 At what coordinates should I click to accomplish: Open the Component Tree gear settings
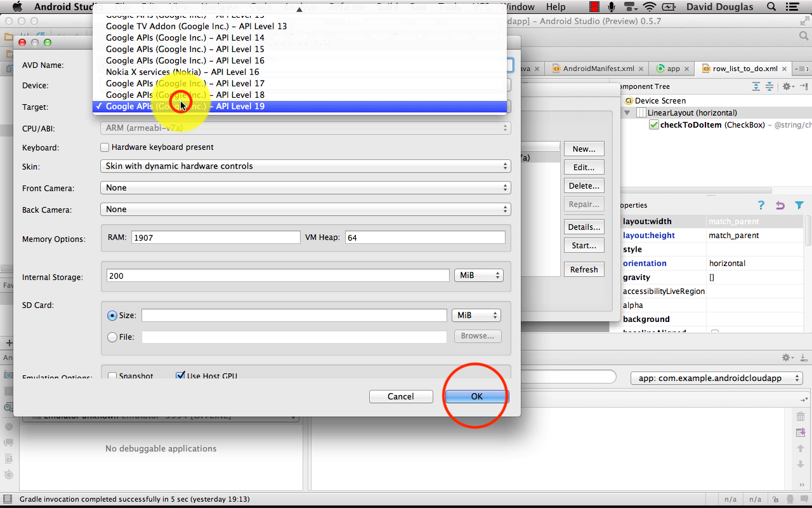point(787,86)
